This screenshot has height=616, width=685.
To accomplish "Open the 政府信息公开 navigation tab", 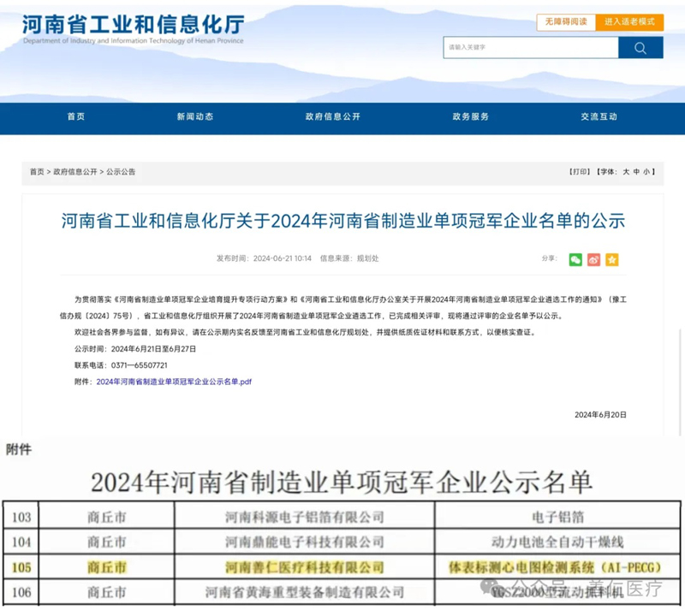I will click(x=333, y=116).
